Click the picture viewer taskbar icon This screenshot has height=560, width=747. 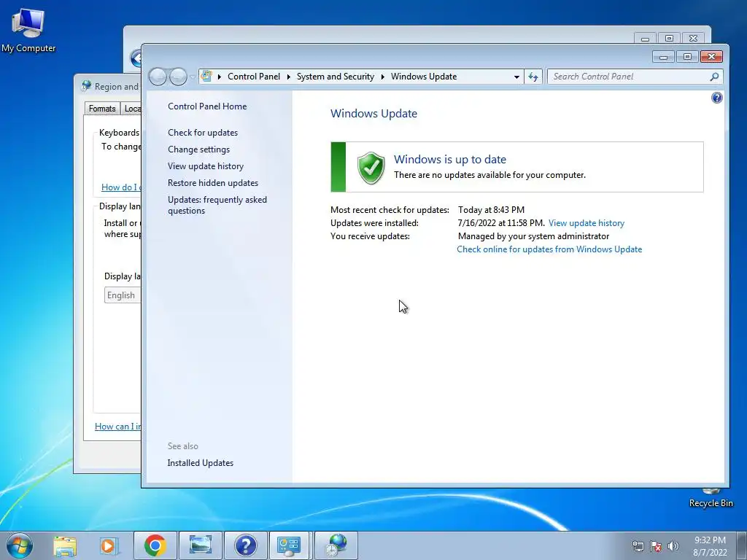[200, 545]
